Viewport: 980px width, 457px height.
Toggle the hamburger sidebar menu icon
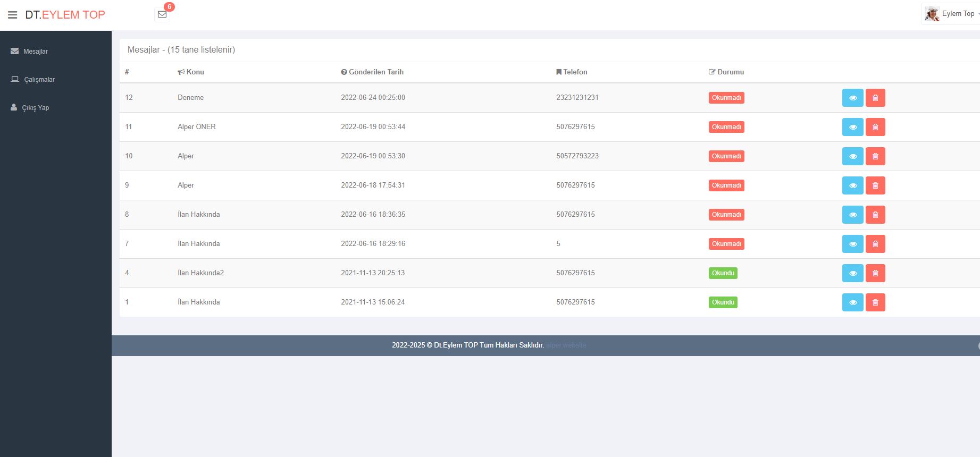13,15
